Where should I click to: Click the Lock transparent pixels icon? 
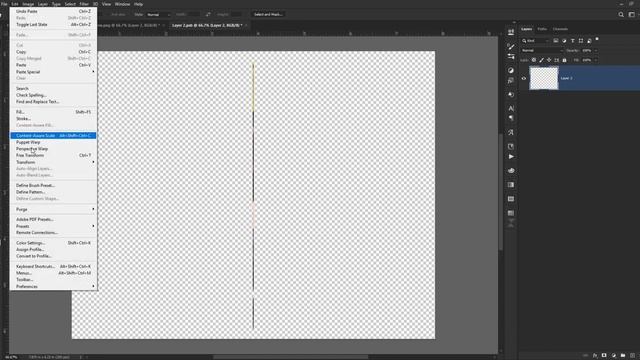(x=533, y=60)
